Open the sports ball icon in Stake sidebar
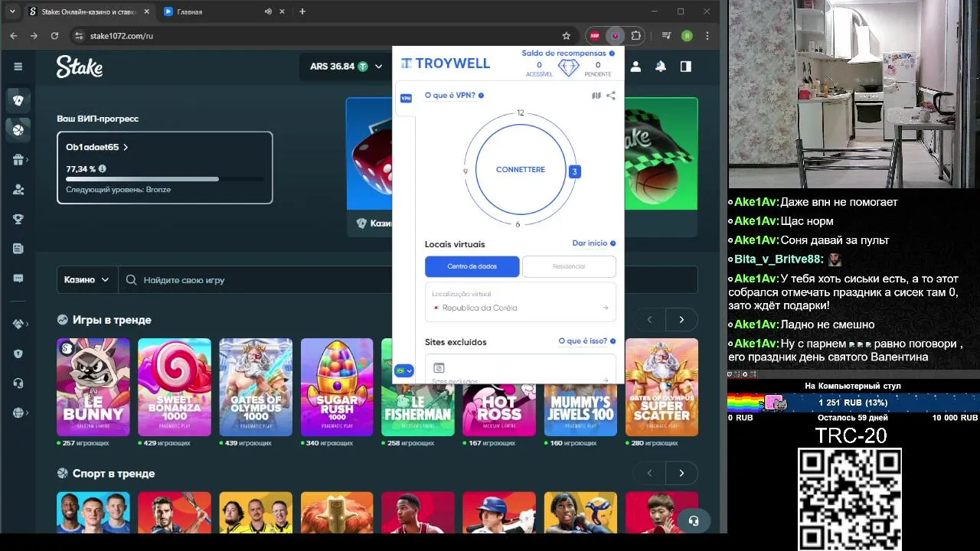 (18, 129)
